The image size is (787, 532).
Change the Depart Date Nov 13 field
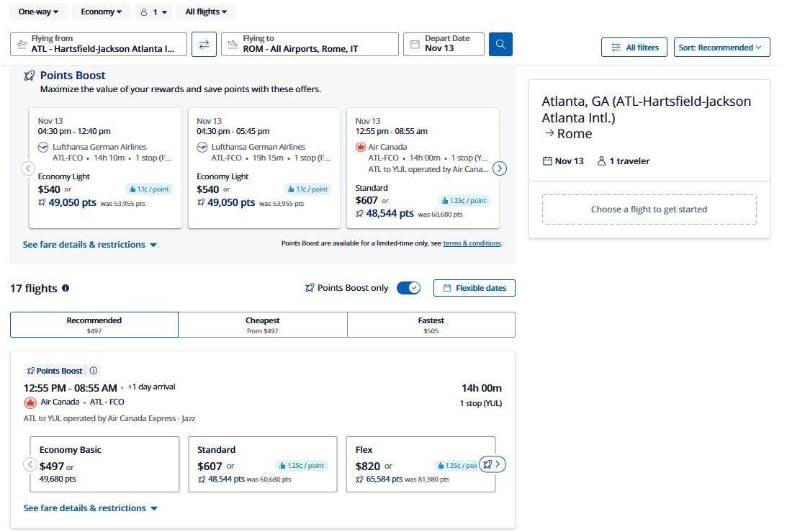pos(444,44)
